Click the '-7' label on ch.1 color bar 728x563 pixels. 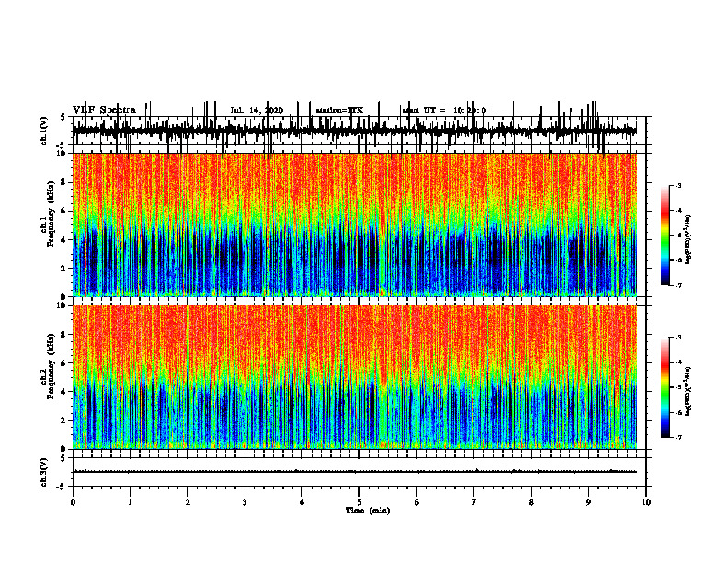pos(677,285)
